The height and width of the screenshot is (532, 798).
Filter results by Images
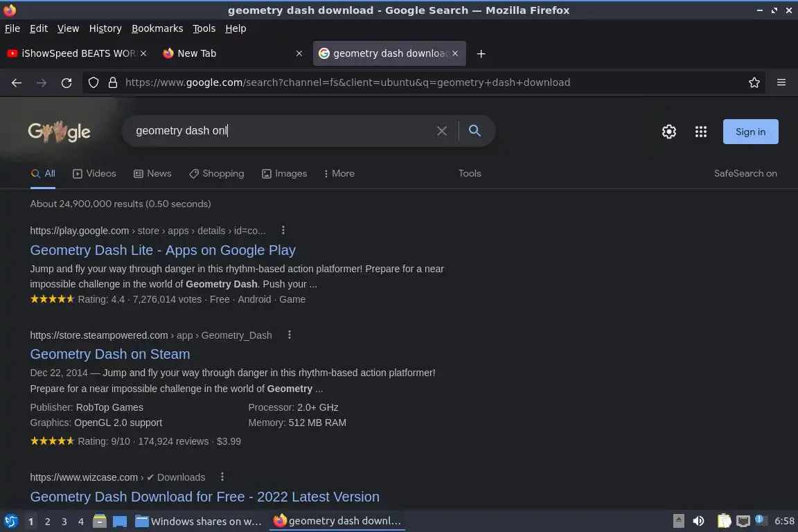pos(285,174)
